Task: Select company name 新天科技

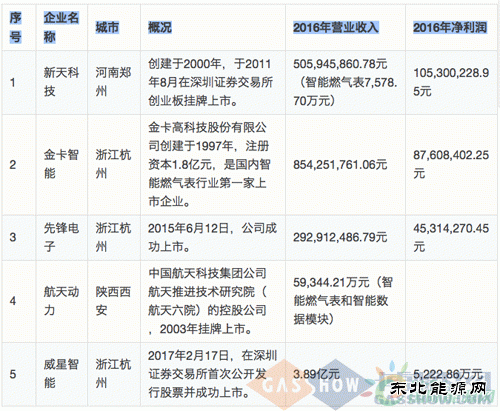Action: 61,82
